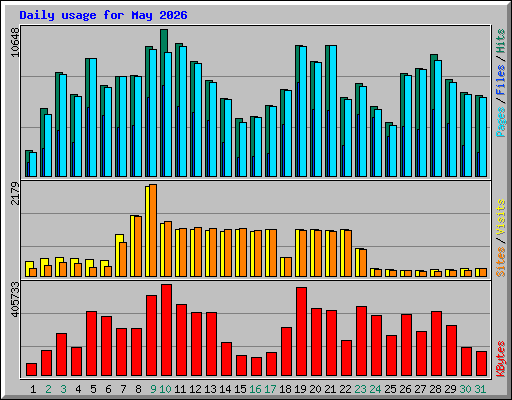Select green day label 24 on the x-axis
The height and width of the screenshot is (400, 512).
[375, 389]
